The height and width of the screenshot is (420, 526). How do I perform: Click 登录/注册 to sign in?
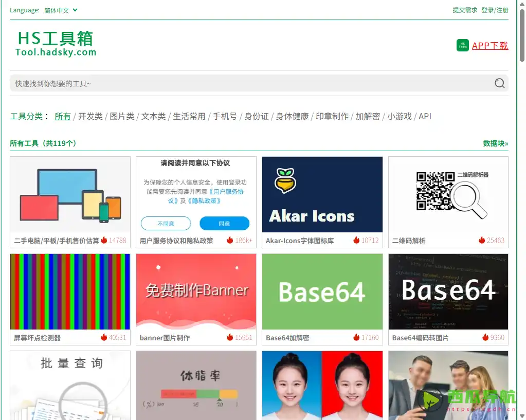[x=495, y=10]
